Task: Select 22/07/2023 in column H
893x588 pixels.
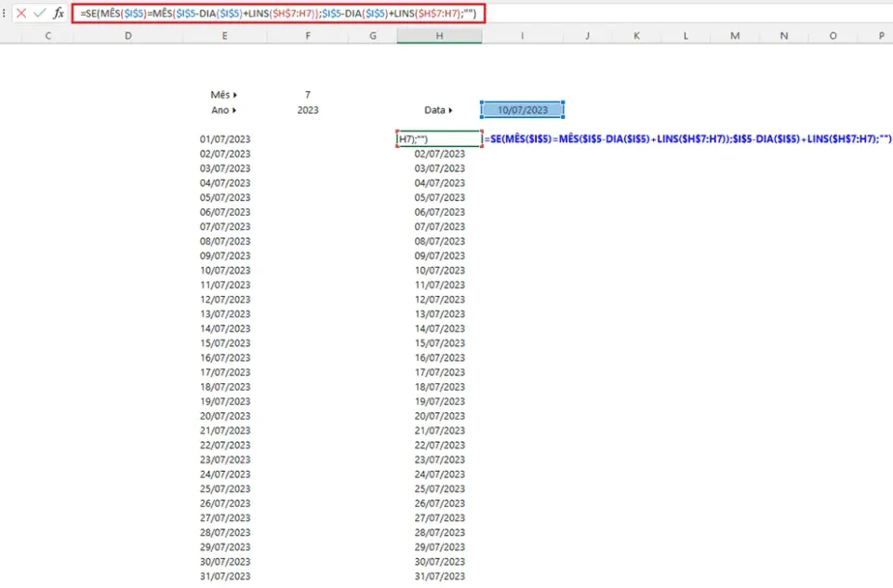Action: [x=440, y=445]
